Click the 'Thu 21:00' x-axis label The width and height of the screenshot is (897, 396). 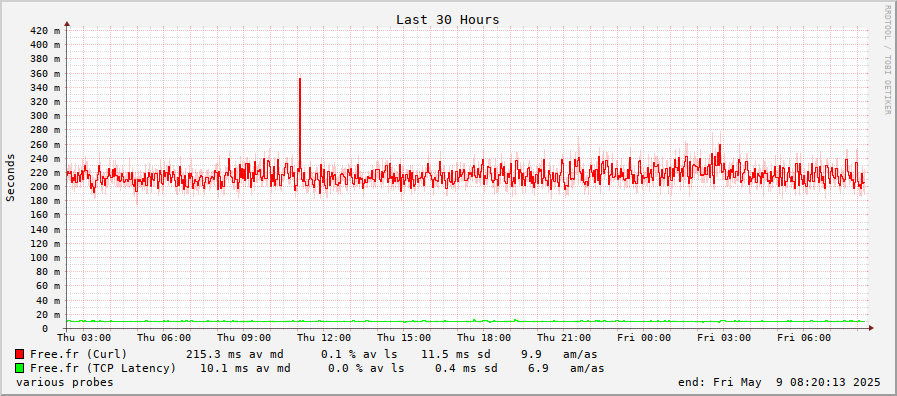tap(564, 338)
